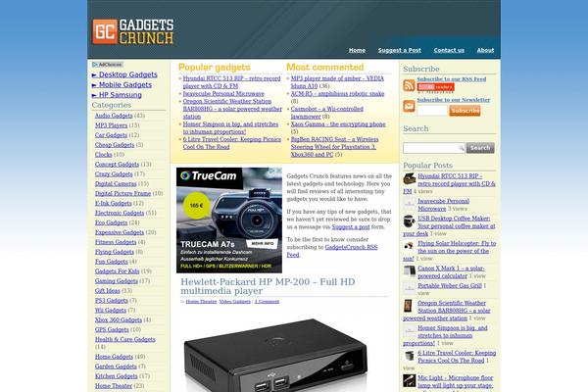Click the Search button
The image size is (588, 392).
[480, 148]
